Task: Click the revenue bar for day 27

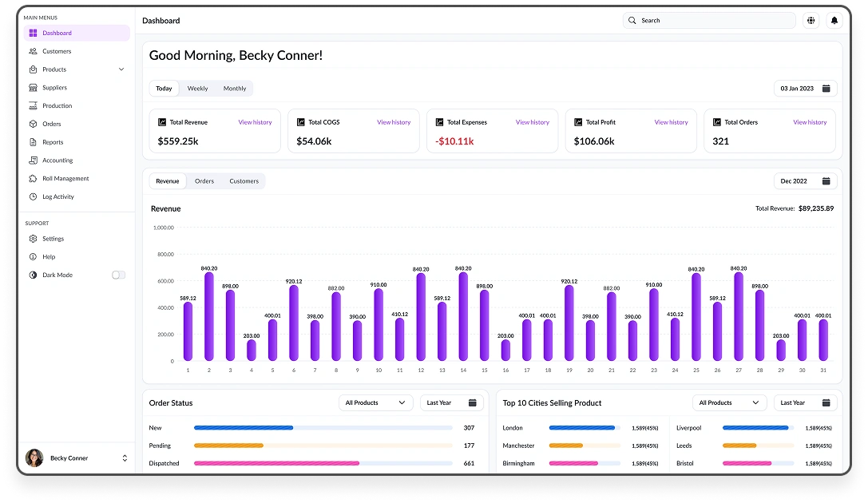Action: click(739, 316)
